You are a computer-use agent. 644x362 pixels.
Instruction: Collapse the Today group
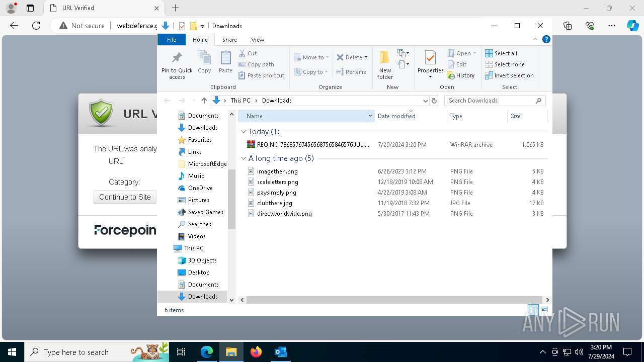(244, 132)
